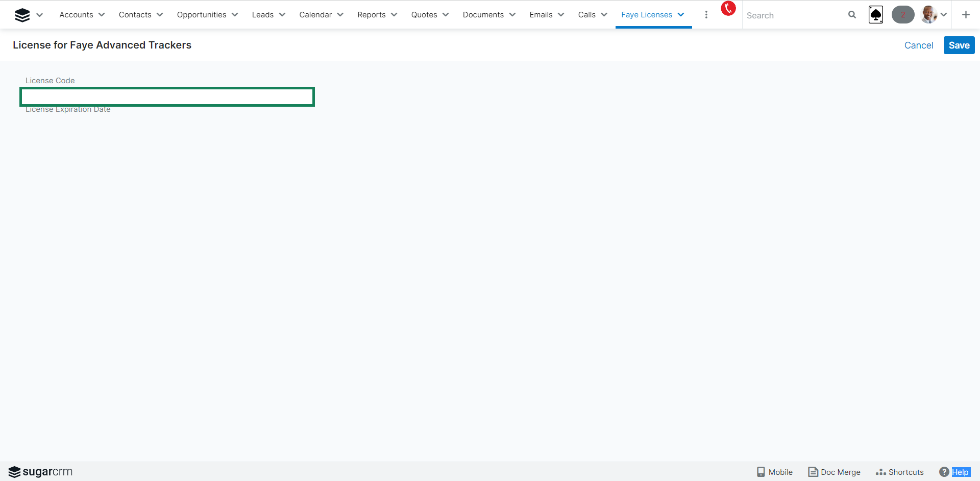Open the Mobile footer link

pos(774,472)
